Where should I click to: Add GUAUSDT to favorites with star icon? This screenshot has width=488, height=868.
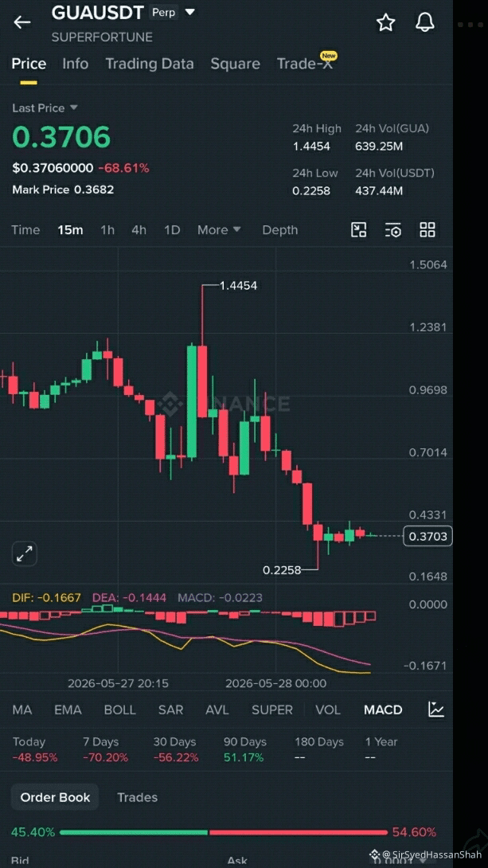385,23
